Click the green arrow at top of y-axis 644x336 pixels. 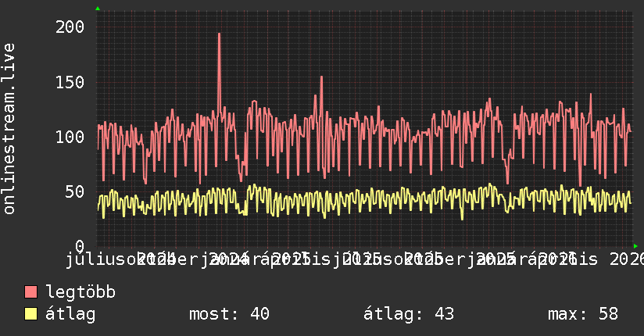(x=98, y=9)
